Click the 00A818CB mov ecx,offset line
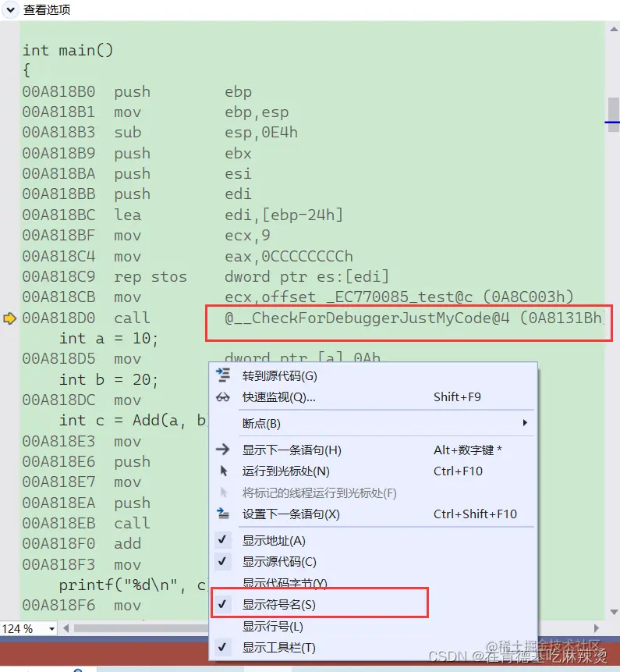The height and width of the screenshot is (672, 620). click(x=298, y=297)
